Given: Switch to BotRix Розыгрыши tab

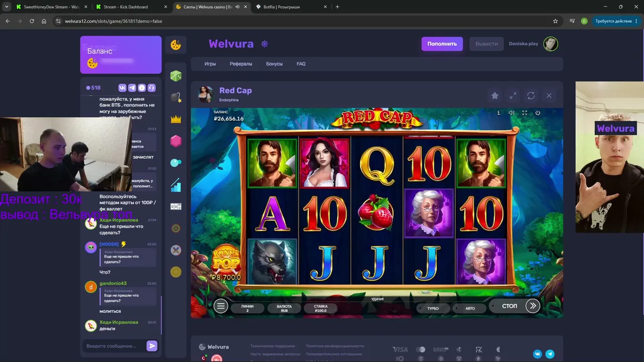Looking at the screenshot, I should [291, 7].
